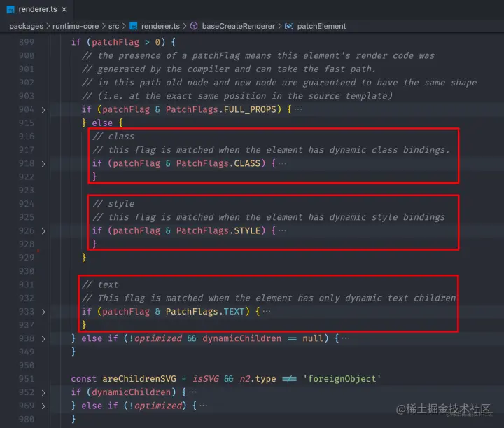Click the FULL_PROPS identifier
Viewport: 504px width, 428px height.
tap(250, 109)
